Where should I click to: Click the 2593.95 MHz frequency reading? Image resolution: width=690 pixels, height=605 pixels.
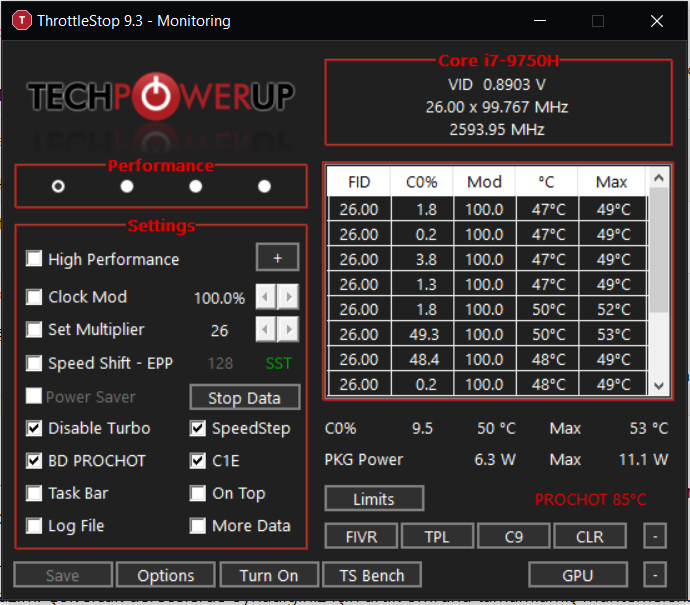point(497,129)
